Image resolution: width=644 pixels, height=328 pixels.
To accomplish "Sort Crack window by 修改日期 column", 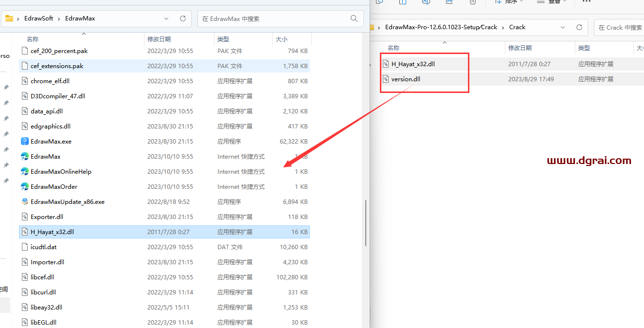I will coord(520,48).
